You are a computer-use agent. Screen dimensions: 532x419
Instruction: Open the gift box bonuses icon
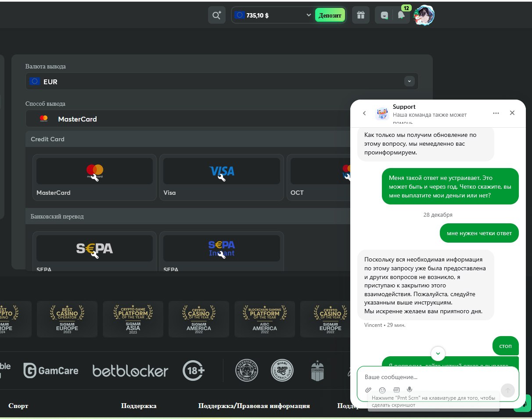click(360, 15)
